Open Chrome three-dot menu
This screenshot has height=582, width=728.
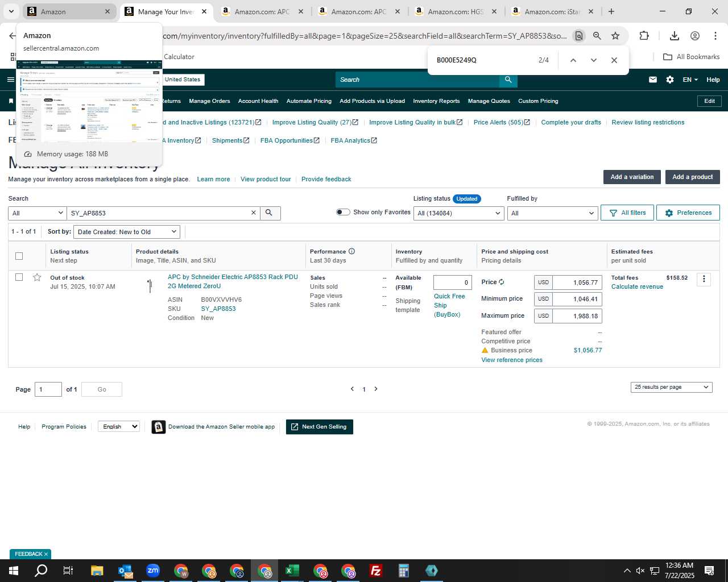[x=715, y=36]
